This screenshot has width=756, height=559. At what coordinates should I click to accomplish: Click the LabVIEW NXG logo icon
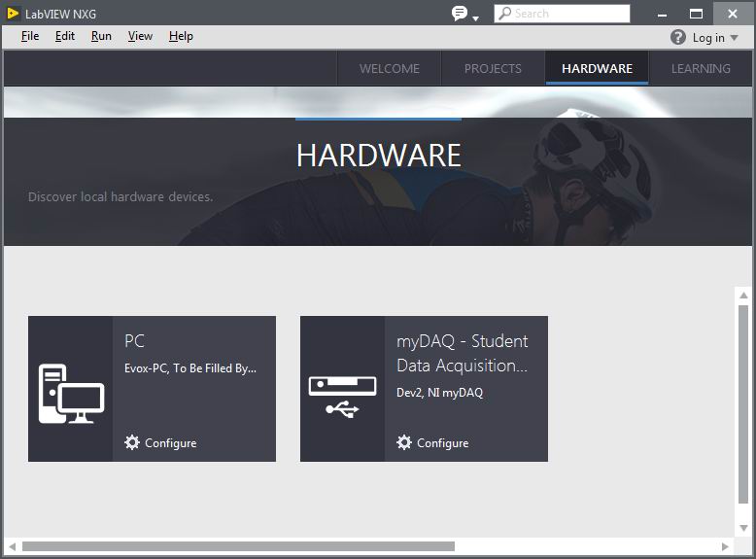click(x=13, y=14)
